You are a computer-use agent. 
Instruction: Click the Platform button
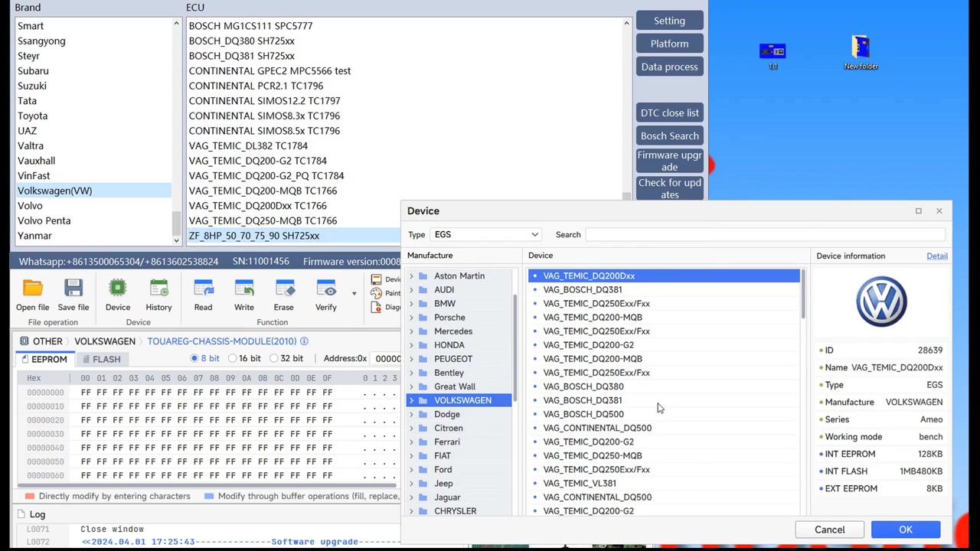669,44
